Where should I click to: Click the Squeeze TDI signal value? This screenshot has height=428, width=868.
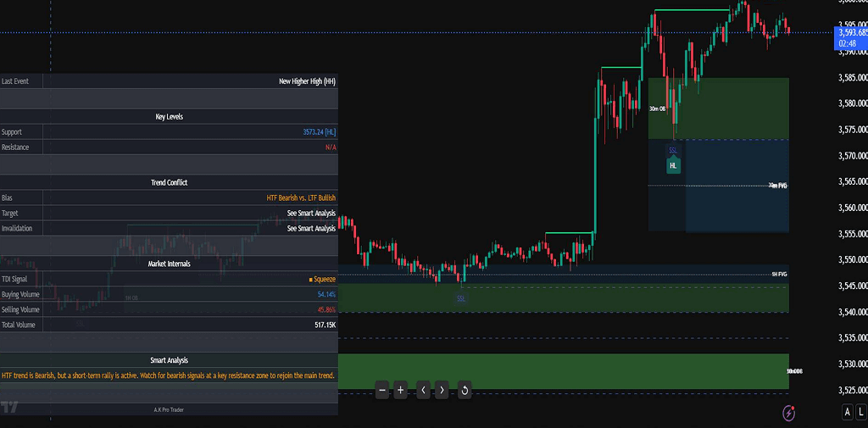(x=322, y=279)
